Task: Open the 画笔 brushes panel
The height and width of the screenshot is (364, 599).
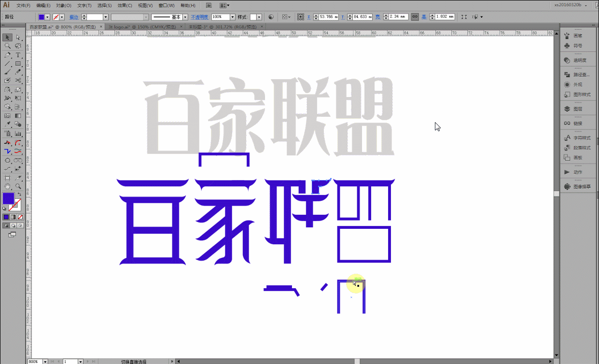Action: point(577,36)
